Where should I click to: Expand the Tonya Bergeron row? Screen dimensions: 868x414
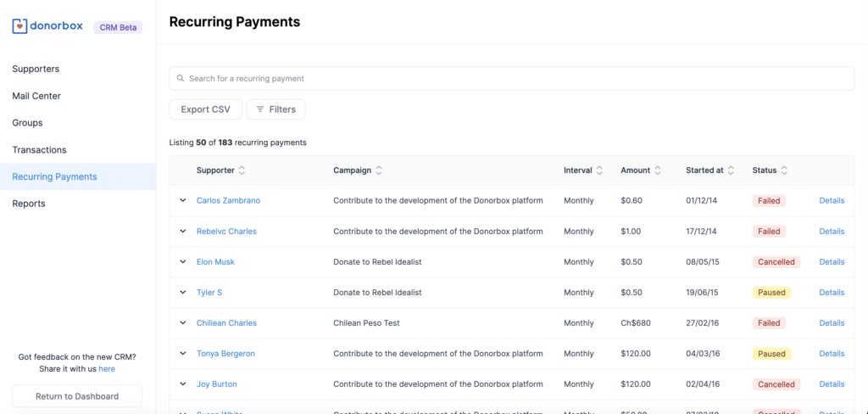click(182, 354)
